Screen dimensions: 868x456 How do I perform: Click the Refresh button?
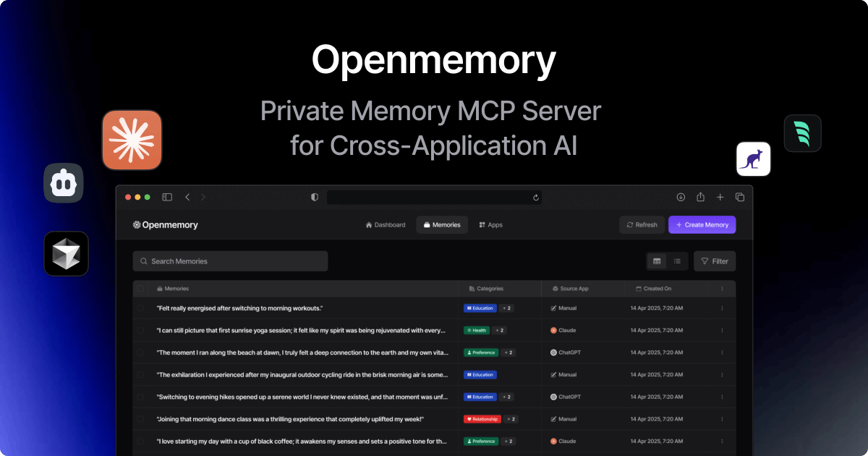click(x=642, y=225)
